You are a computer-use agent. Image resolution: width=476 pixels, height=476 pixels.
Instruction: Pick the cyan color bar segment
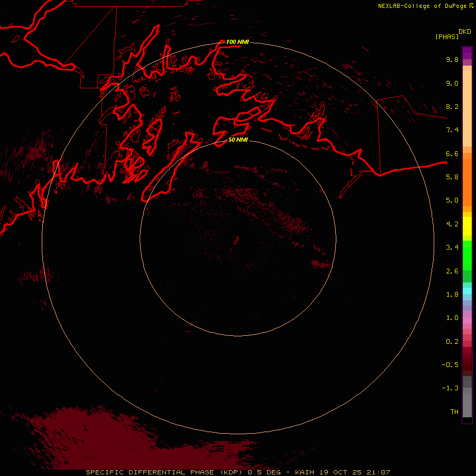click(467, 291)
